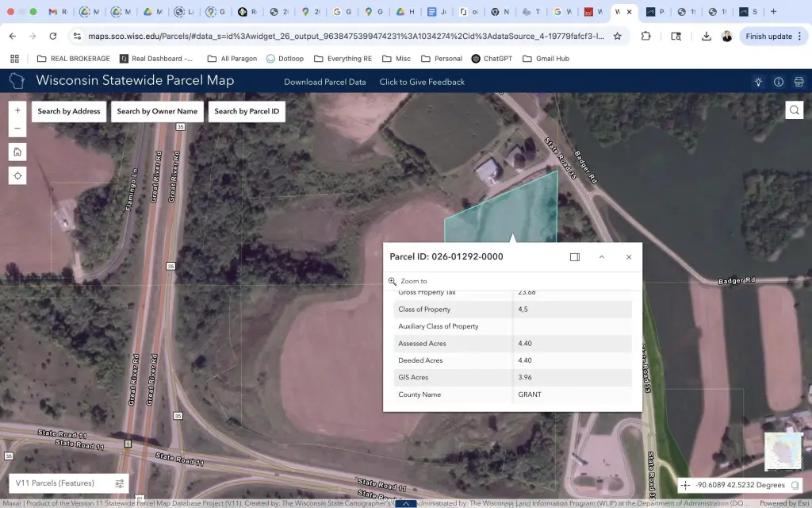
Task: Open the info icon in header
Action: point(779,82)
